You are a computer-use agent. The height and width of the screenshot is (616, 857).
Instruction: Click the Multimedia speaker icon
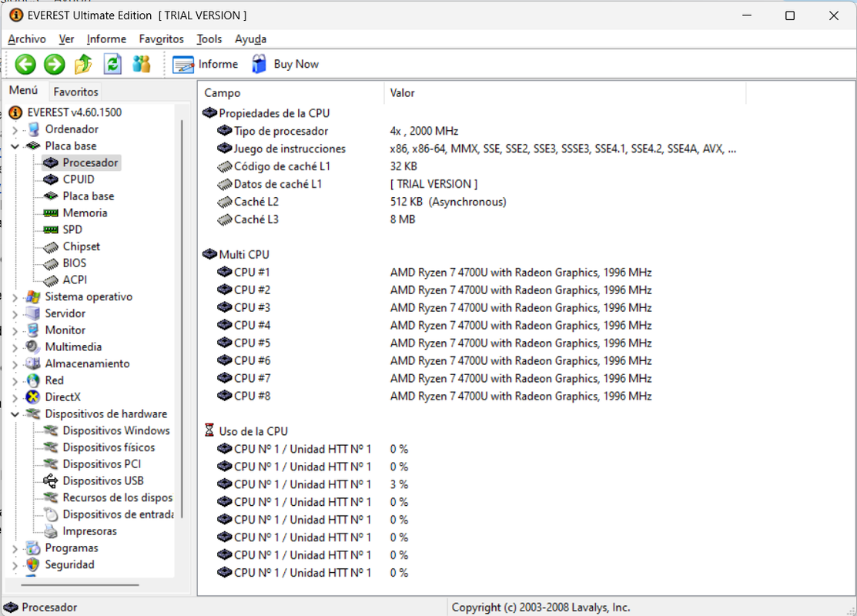pos(33,347)
